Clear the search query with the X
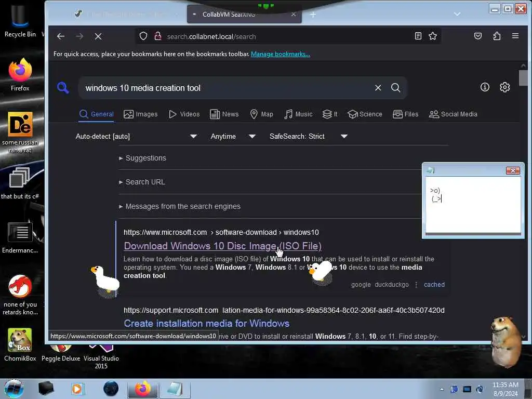This screenshot has height=399, width=532. (x=378, y=88)
